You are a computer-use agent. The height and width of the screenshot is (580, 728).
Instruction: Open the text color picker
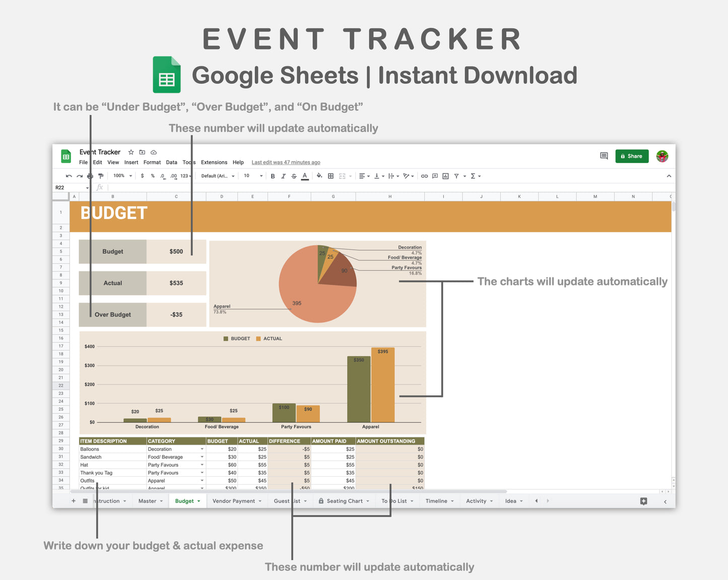tap(304, 176)
